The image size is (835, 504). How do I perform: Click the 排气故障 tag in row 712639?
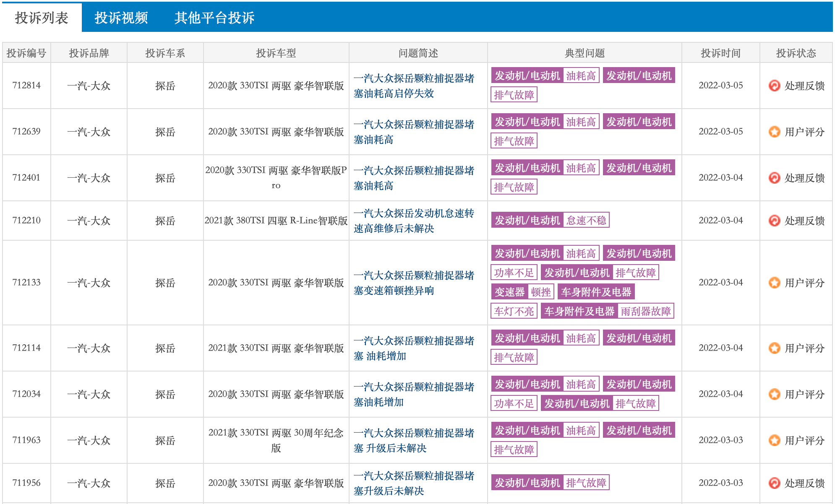514,141
